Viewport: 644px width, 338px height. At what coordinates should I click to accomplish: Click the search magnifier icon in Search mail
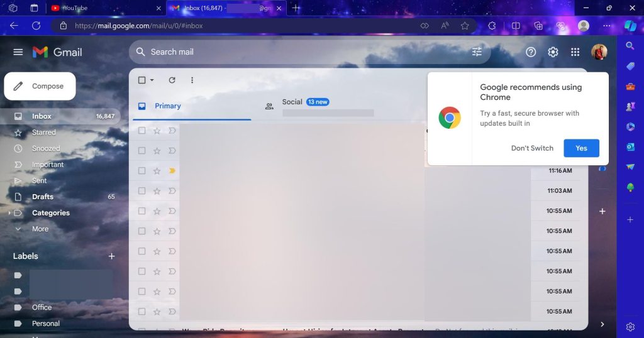point(140,52)
